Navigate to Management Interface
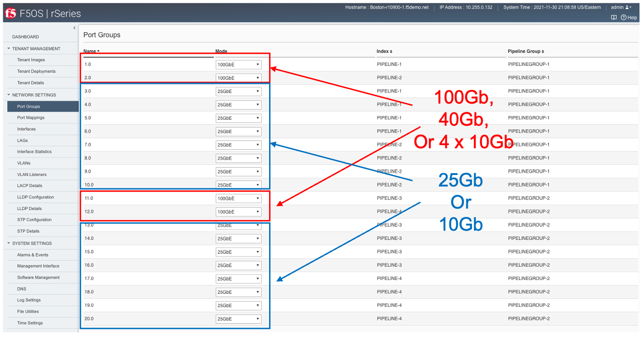644x338 pixels. [38, 266]
